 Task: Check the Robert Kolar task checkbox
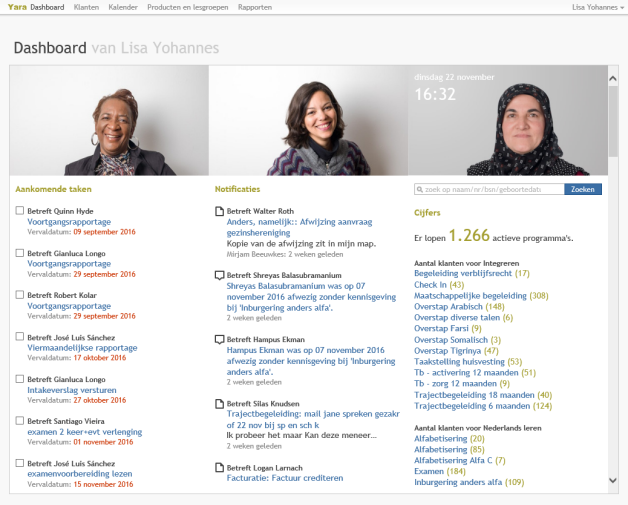[20, 294]
